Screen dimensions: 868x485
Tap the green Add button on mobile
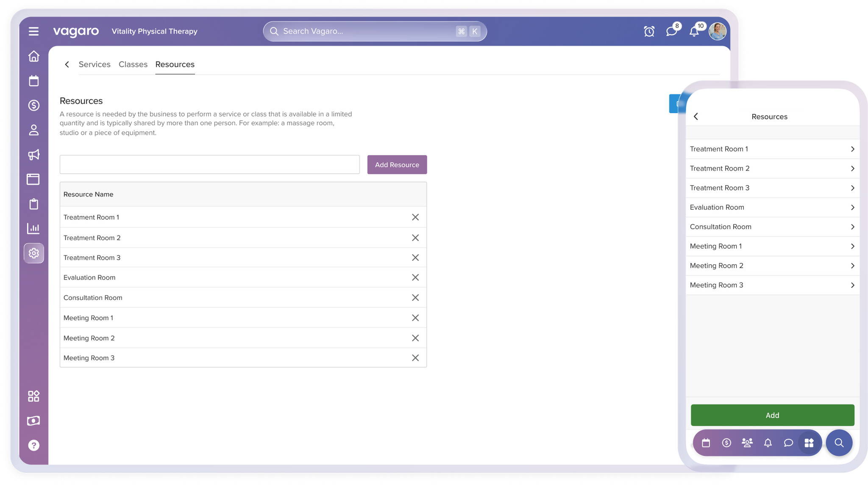coord(772,415)
